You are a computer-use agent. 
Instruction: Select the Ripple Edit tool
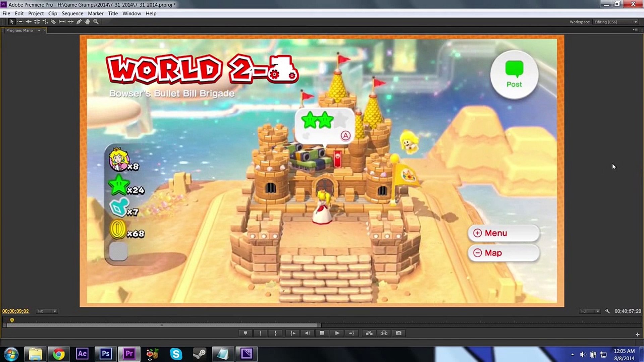point(29,21)
